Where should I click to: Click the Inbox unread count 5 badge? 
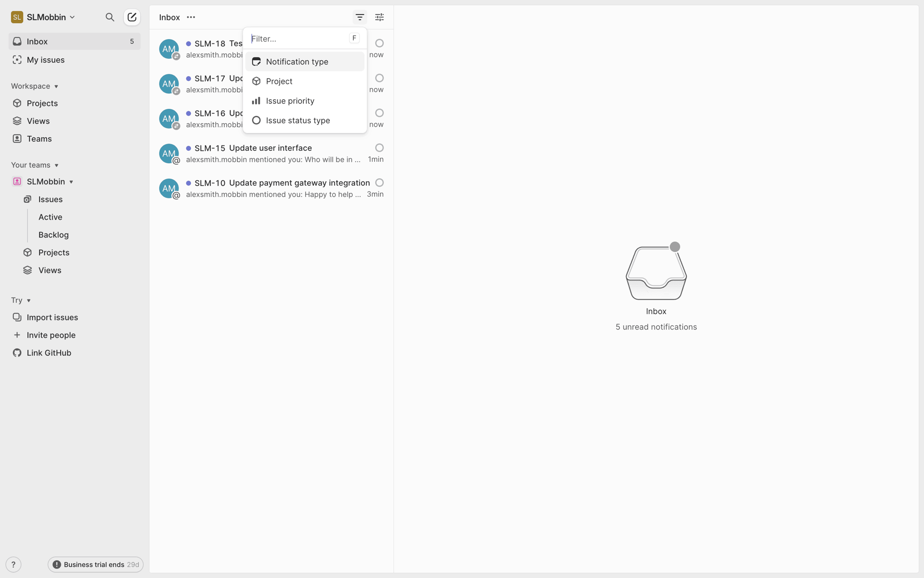pos(132,41)
